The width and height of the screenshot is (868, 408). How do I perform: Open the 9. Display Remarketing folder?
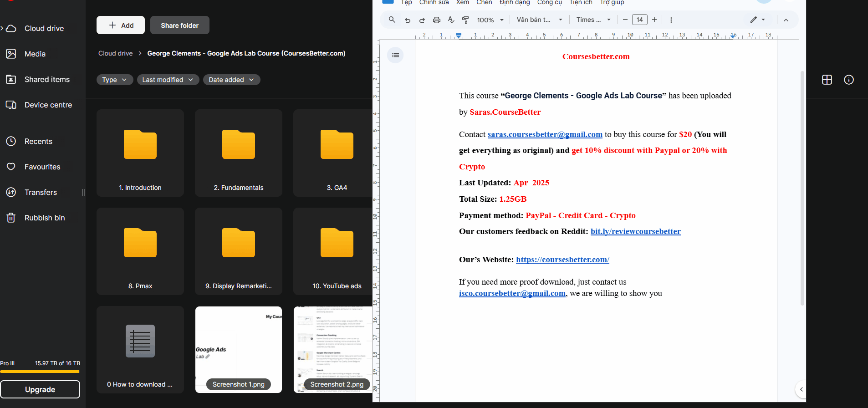(x=239, y=251)
